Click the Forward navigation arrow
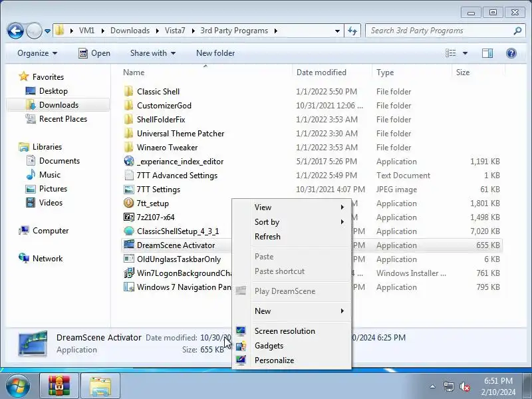 click(x=34, y=31)
